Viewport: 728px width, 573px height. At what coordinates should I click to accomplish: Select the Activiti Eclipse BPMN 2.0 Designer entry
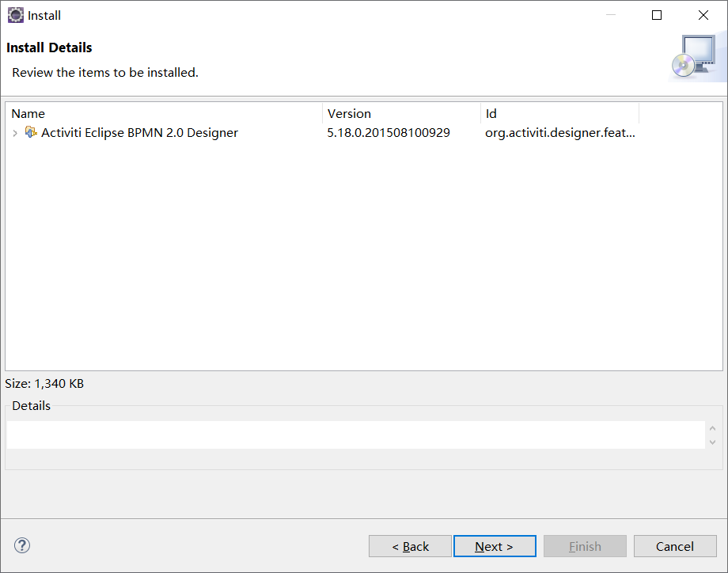point(139,133)
